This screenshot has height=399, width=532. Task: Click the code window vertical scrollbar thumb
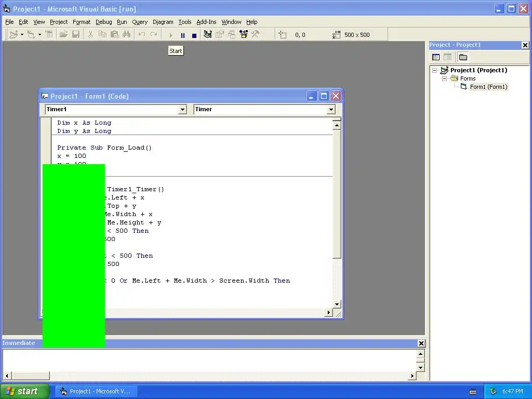click(337, 194)
